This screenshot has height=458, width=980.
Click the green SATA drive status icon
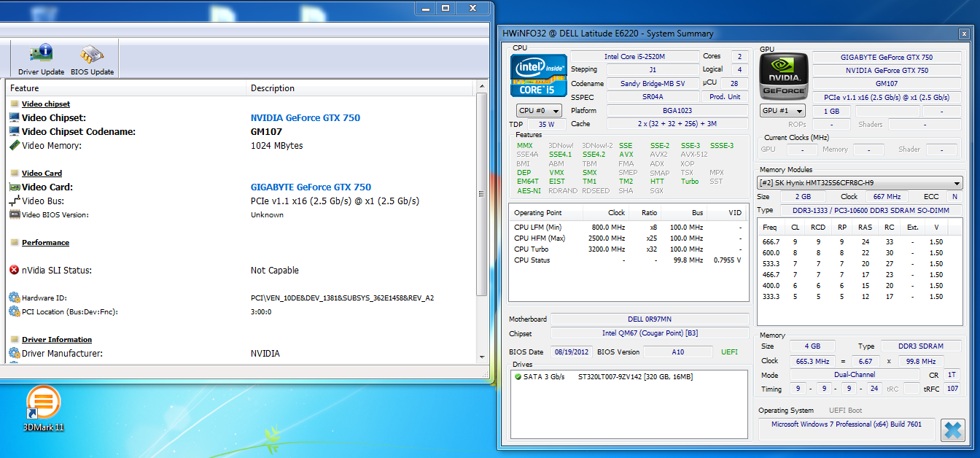coord(518,376)
